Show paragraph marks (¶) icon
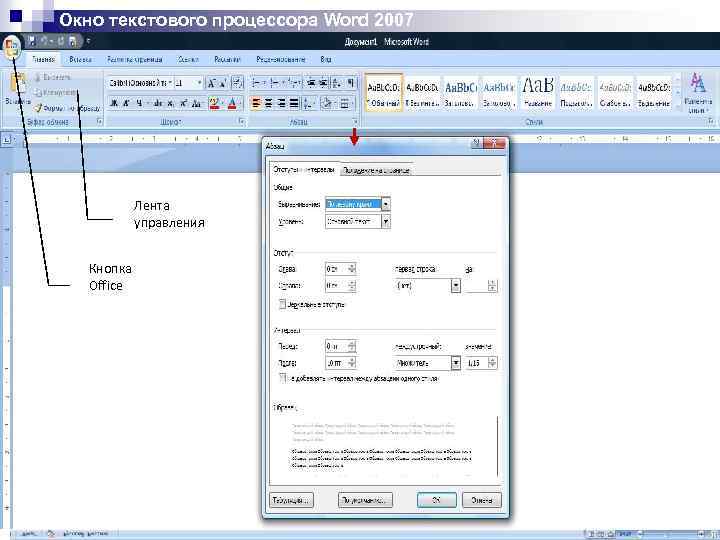Image resolution: width=720 pixels, height=540 pixels. 351,83
